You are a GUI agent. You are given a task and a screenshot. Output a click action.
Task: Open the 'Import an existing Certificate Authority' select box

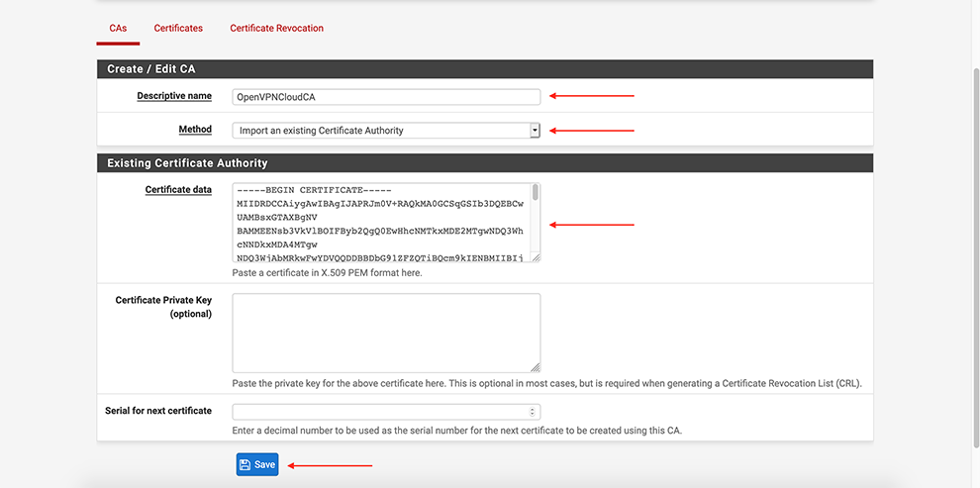[381, 130]
